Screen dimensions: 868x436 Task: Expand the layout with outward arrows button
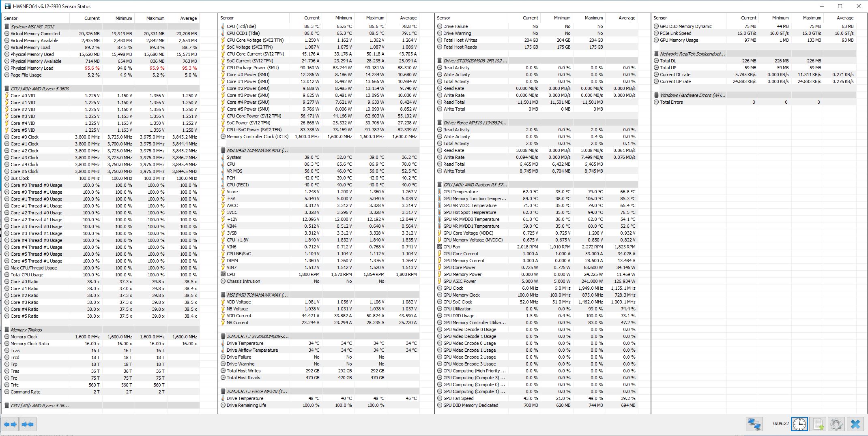(x=11, y=424)
